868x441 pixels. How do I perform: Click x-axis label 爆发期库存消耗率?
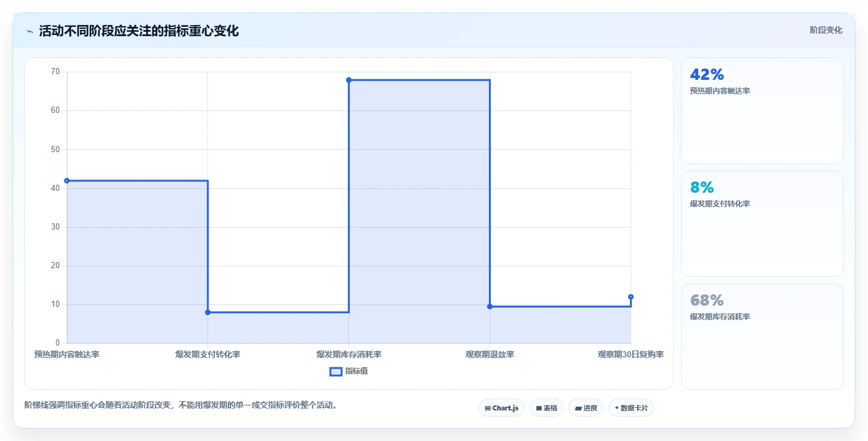coord(349,354)
